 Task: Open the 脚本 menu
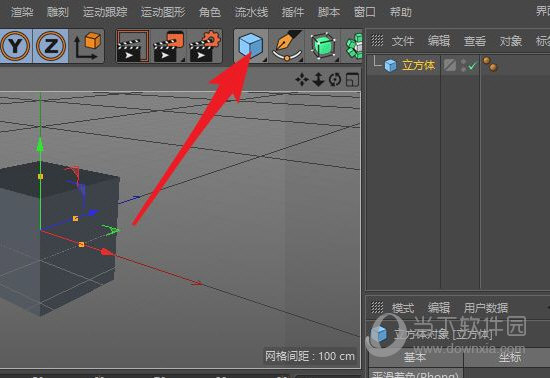point(329,12)
